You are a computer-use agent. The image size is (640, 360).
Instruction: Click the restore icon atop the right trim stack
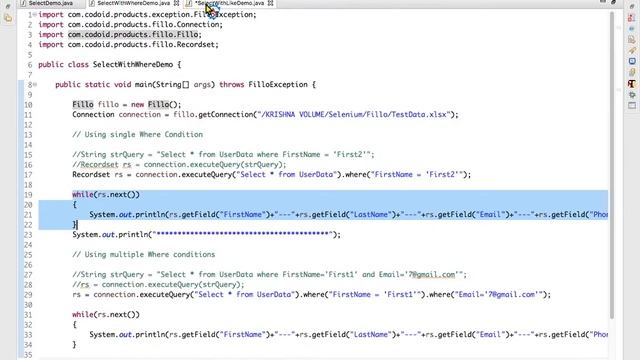(x=632, y=7)
